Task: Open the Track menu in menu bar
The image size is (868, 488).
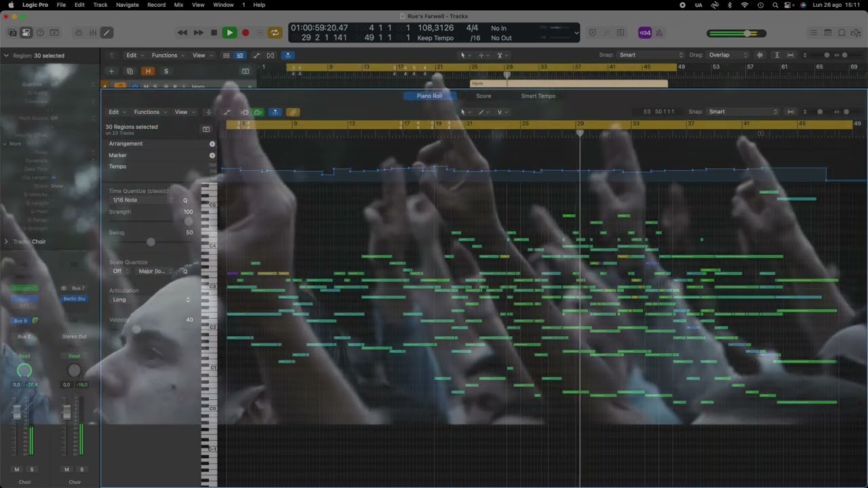Action: (x=100, y=5)
